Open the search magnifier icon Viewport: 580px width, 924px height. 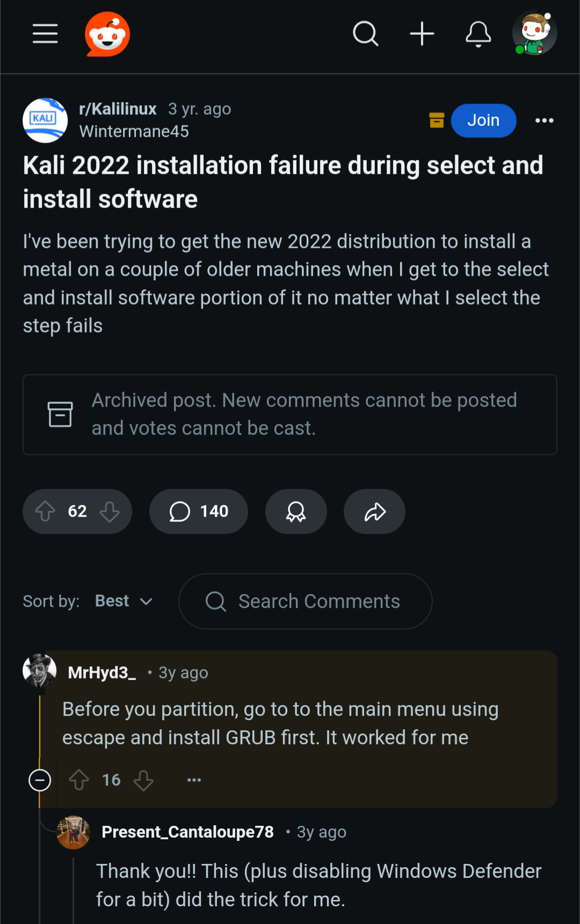366,34
